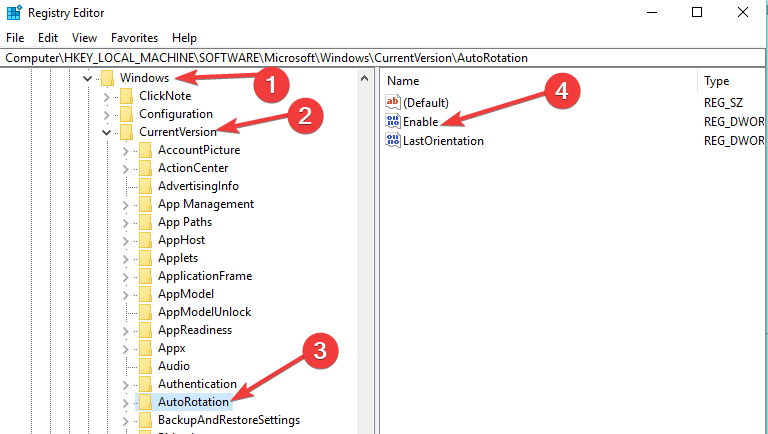This screenshot has width=768, height=434.
Task: Click the LastOrientation DWORD value icon
Action: pos(393,140)
